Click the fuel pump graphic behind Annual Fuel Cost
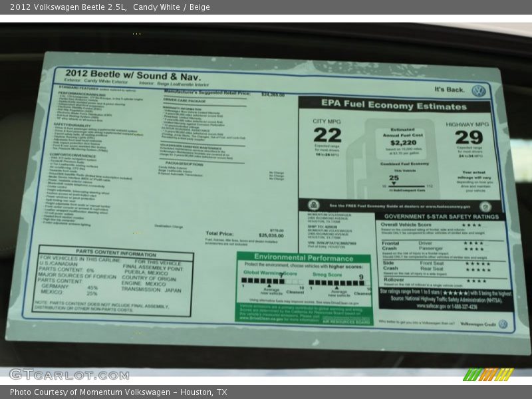 [395, 159]
